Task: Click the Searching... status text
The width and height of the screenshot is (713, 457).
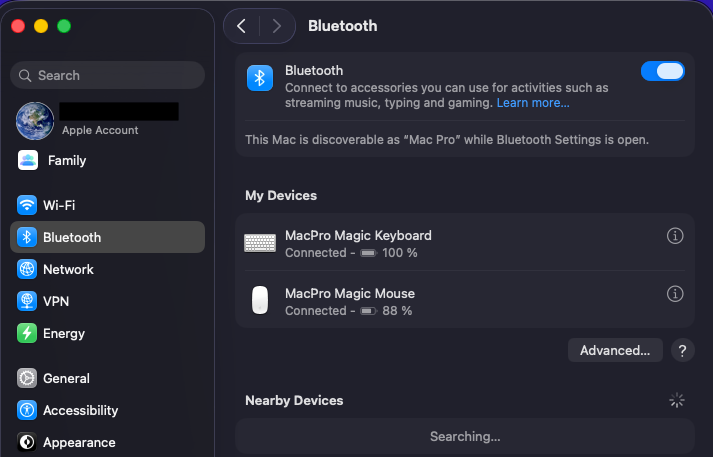Action: pyautogui.click(x=465, y=437)
